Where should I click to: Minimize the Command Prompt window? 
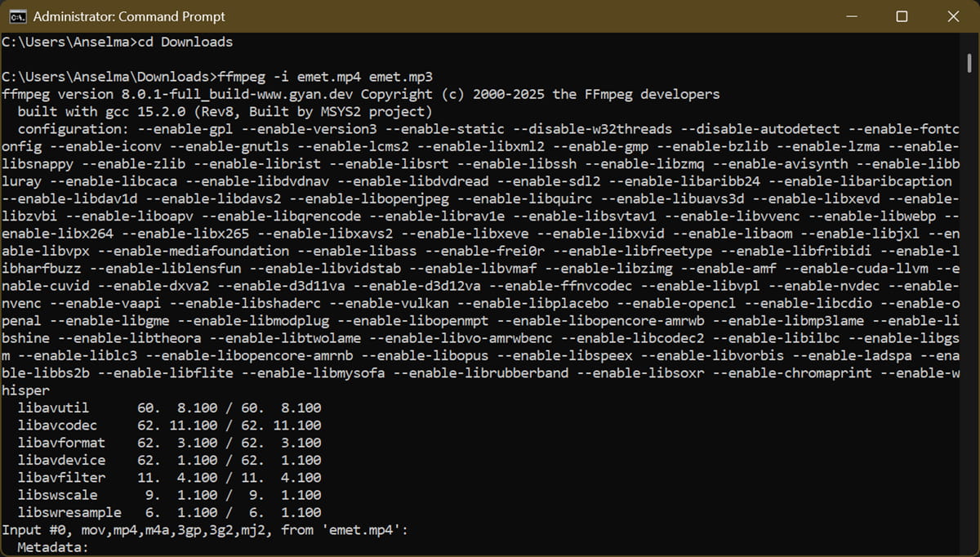click(x=853, y=16)
